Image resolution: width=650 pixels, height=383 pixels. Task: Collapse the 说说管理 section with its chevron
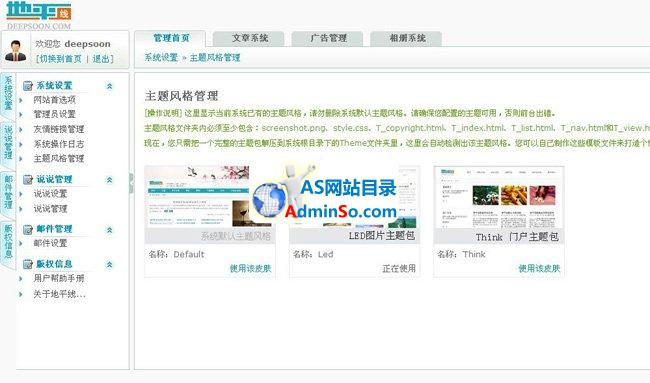(109, 180)
